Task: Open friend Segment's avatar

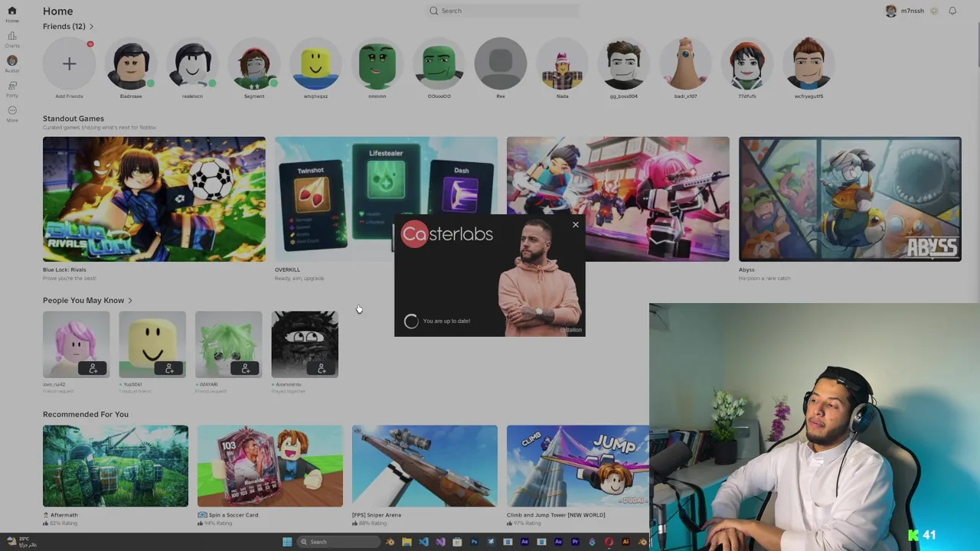Action: 254,64
